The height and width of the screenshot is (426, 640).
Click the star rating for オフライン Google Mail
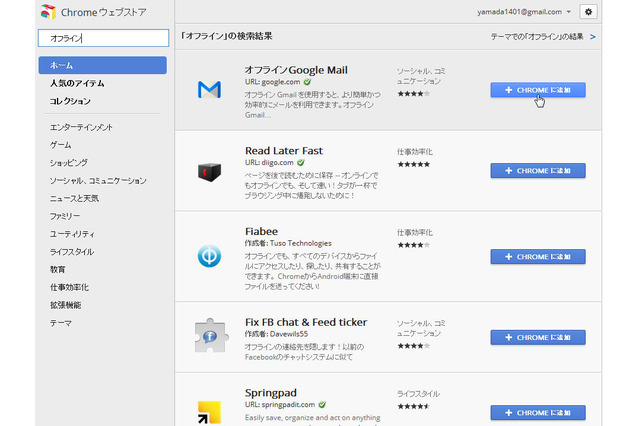(413, 94)
